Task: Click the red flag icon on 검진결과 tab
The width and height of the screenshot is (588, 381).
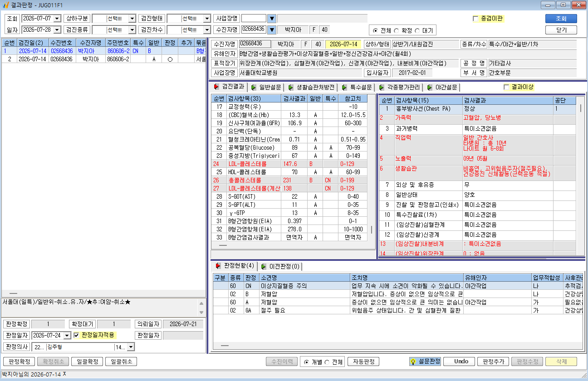Action: coord(216,87)
